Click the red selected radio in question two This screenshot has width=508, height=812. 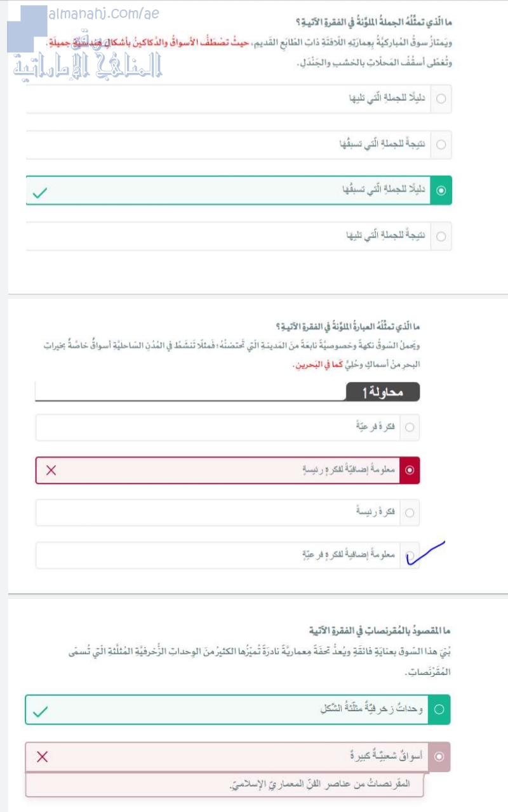(x=410, y=470)
